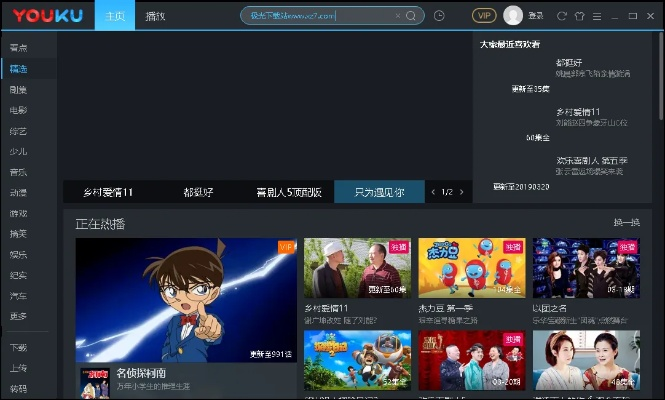
Task: Expand 更多 in the left sidebar
Action: coord(18,317)
